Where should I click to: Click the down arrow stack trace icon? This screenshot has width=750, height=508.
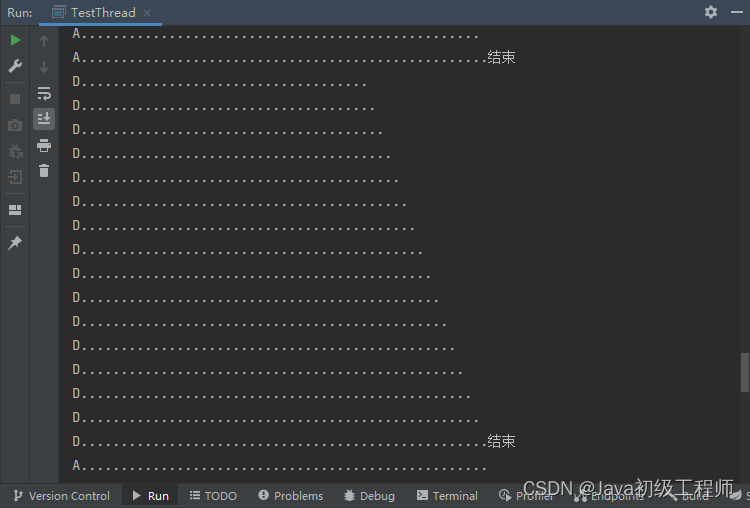44,67
